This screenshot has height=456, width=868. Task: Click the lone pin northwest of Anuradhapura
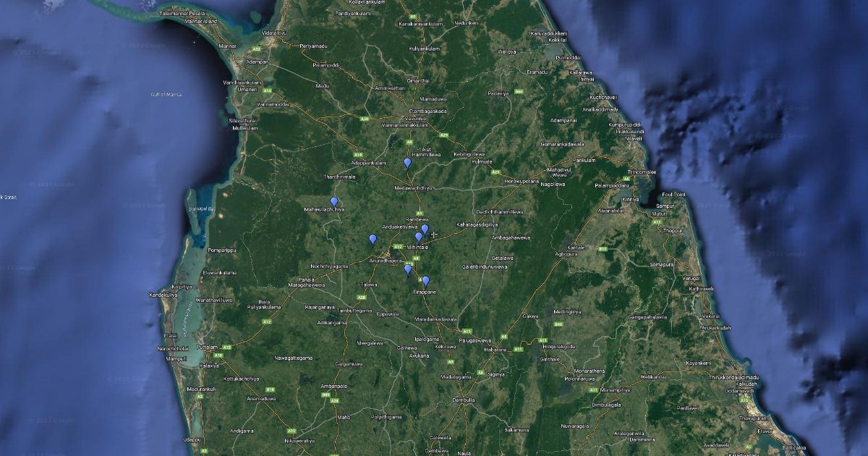373,239
